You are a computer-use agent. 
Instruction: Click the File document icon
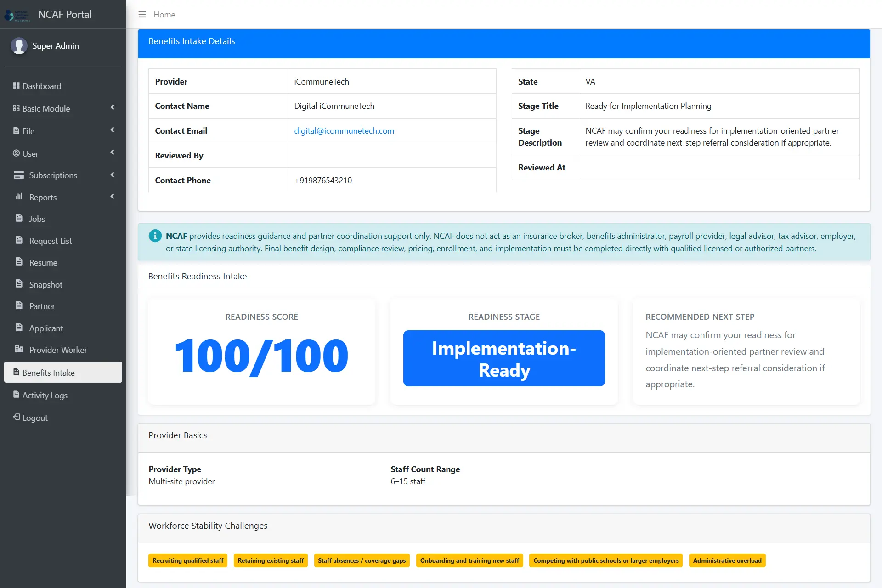click(16, 131)
